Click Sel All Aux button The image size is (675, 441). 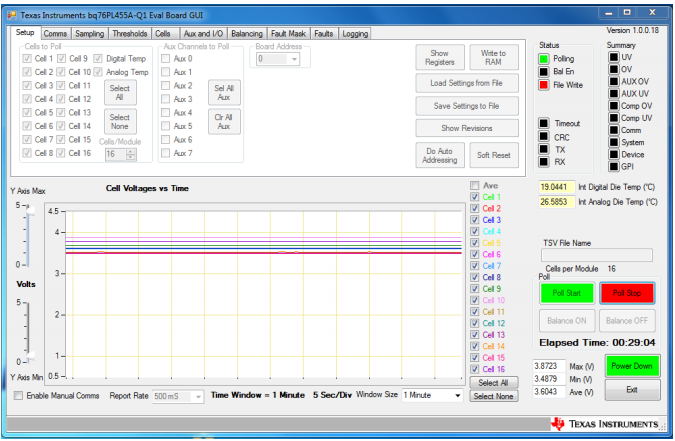click(x=224, y=93)
